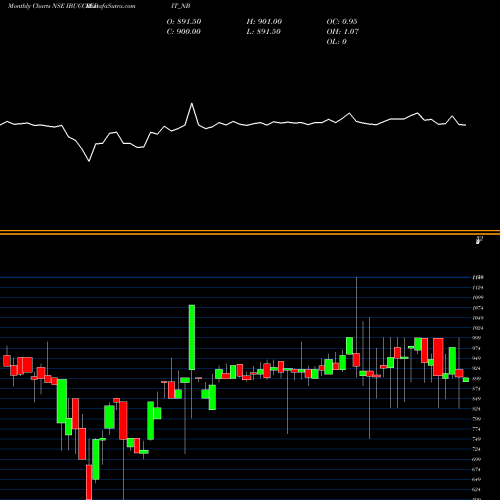Click the low price text L: 891.50
This screenshot has width=500, height=500.
[264, 32]
